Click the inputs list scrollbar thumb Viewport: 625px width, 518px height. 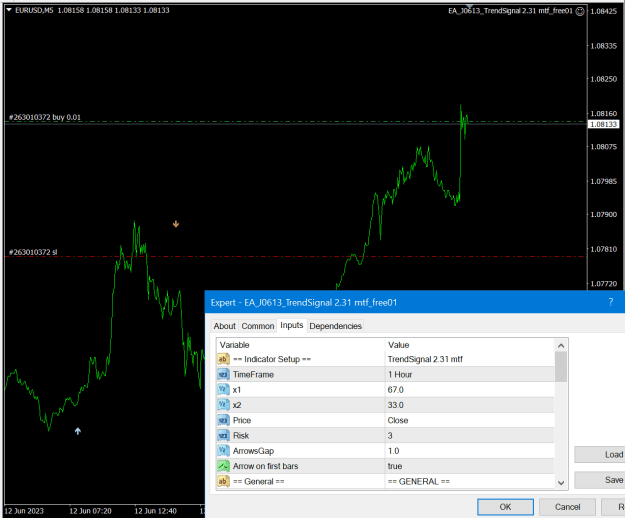click(561, 367)
